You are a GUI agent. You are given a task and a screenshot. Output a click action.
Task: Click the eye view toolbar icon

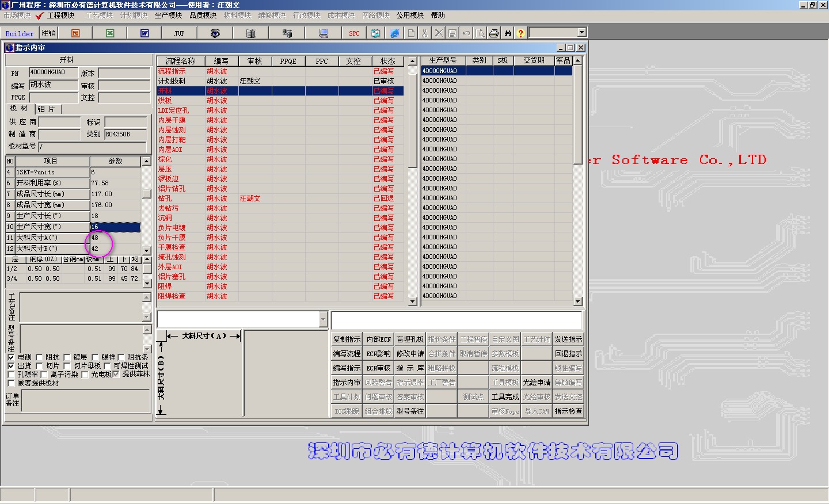click(x=215, y=33)
